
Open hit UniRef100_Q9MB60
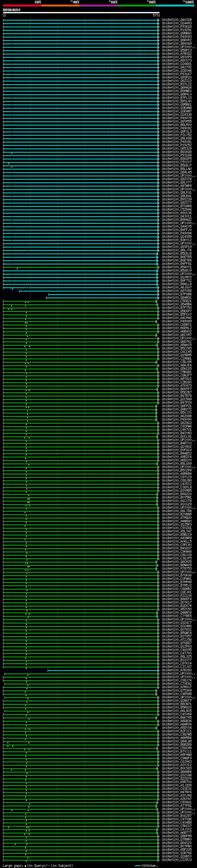(x=176, y=33)
